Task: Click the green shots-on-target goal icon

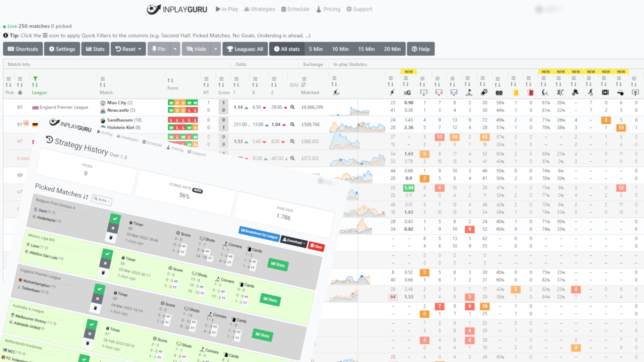Action: [x=424, y=93]
